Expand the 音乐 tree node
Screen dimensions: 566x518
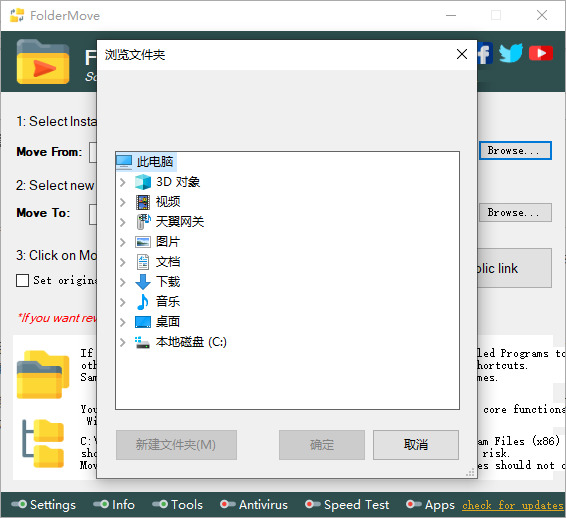(x=123, y=302)
